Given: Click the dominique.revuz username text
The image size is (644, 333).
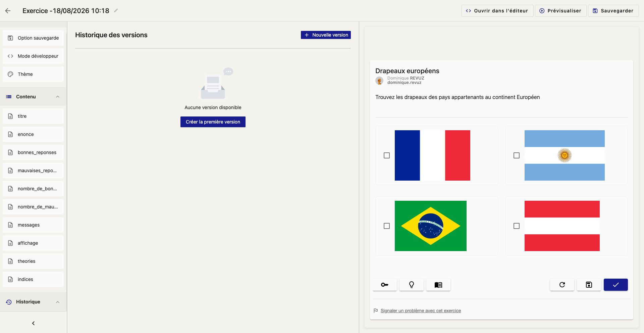Looking at the screenshot, I should (x=404, y=83).
